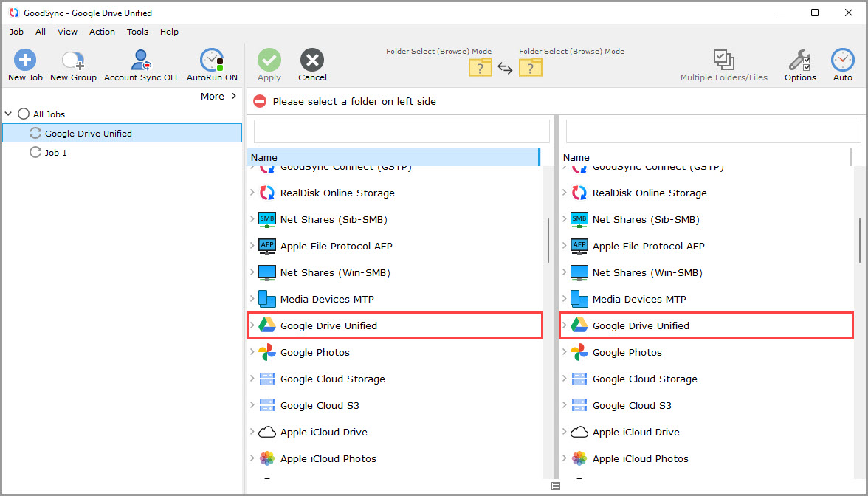The height and width of the screenshot is (496, 868).
Task: Click Google Cloud Storage icon in left pane
Action: coord(267,379)
